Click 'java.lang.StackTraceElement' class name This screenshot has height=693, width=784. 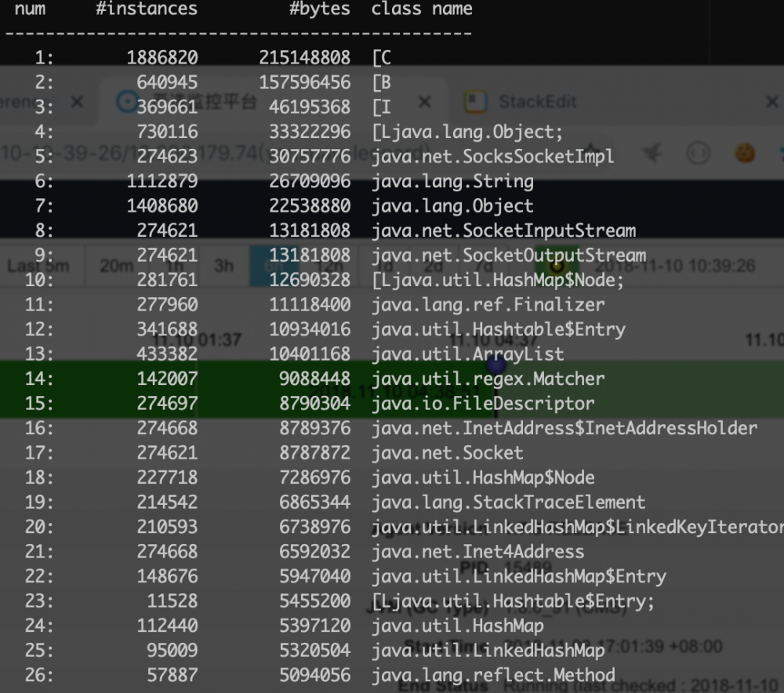click(509, 503)
